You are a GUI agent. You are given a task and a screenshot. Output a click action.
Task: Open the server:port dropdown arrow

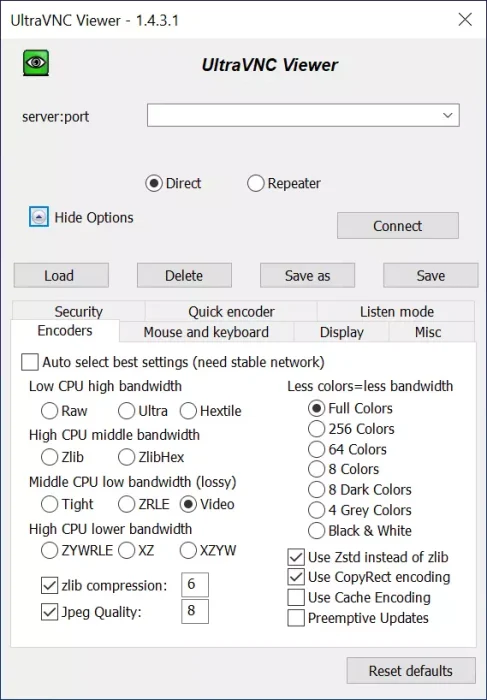coord(447,115)
